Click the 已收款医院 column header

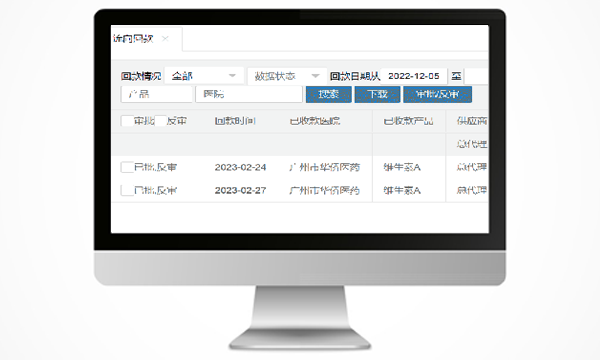[x=315, y=121]
